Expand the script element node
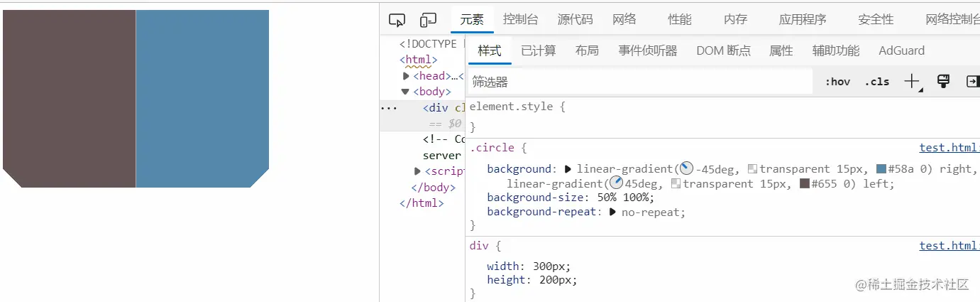980x302 pixels. pos(417,171)
